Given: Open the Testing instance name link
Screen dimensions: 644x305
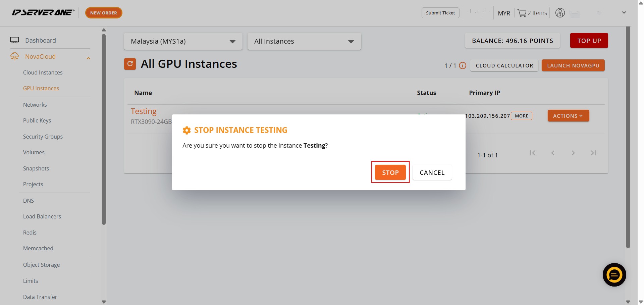Looking at the screenshot, I should coord(144,111).
